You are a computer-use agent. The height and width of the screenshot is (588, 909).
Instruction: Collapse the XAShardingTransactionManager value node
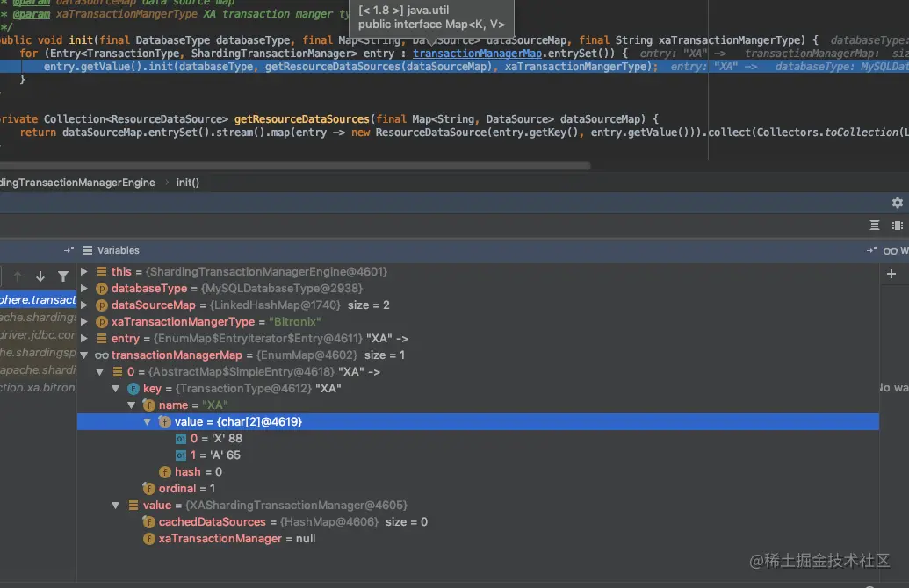(x=115, y=506)
